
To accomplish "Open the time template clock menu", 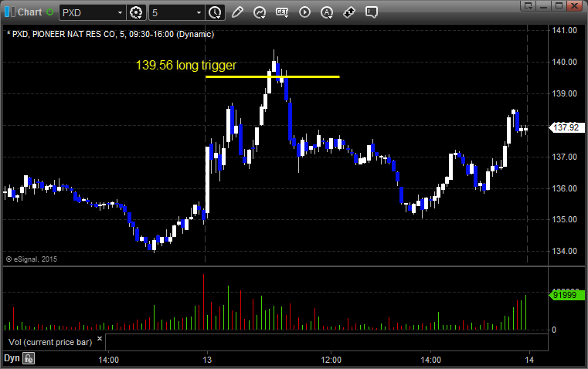I will (x=215, y=12).
